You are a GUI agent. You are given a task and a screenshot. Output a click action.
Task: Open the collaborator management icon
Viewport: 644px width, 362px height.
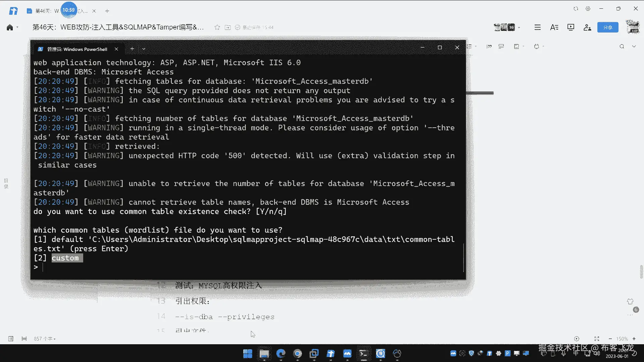click(587, 27)
